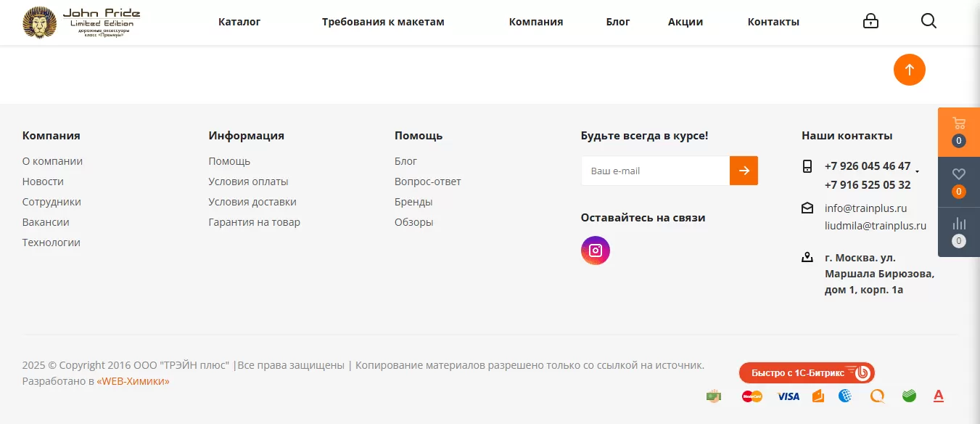Viewport: 980px width, 424px height.
Task: Open the shopping cart side panel
Action: coord(958,131)
